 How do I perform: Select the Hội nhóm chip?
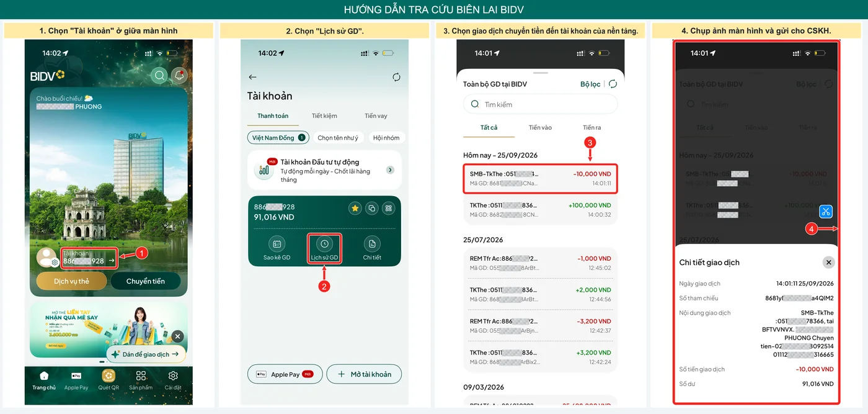coord(386,138)
